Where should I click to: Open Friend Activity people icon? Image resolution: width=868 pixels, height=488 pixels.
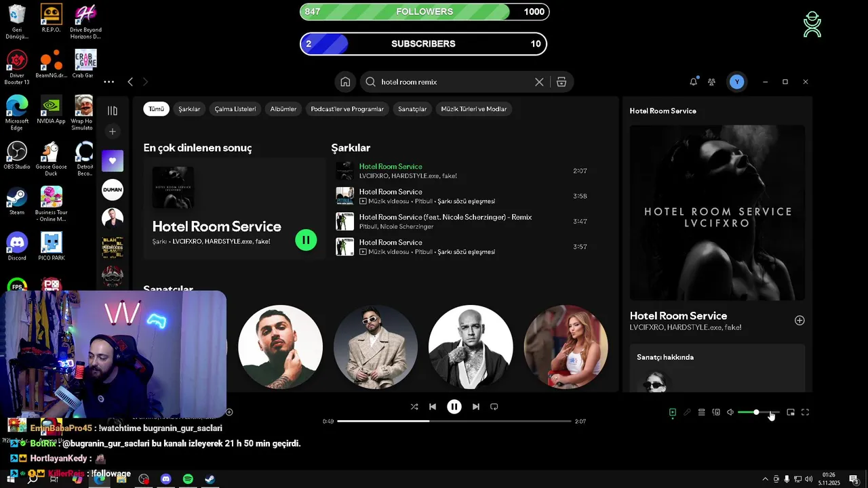click(711, 82)
